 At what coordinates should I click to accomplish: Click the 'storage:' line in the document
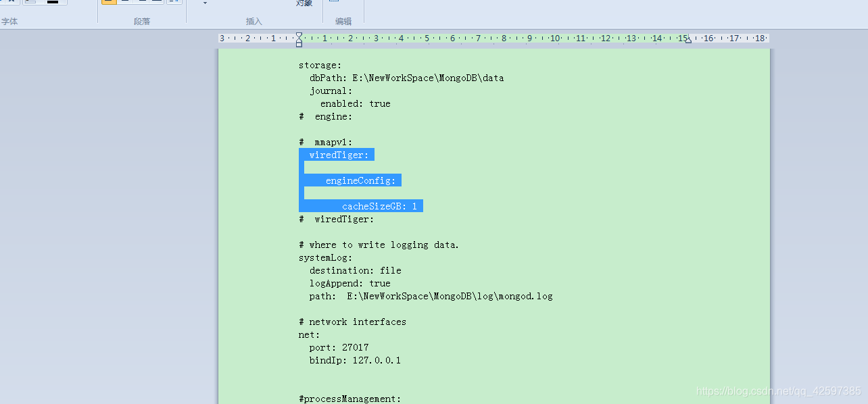point(320,66)
